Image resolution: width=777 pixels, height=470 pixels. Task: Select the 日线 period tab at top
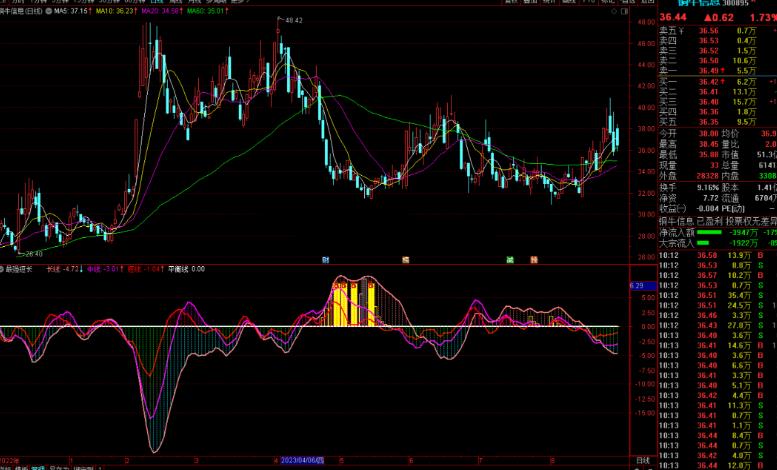tap(158, 1)
